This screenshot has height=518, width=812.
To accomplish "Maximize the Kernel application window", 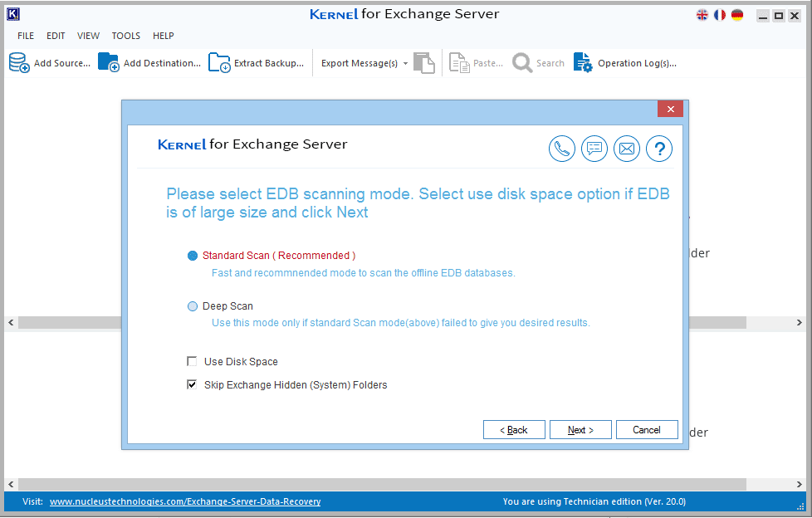I will 778,16.
